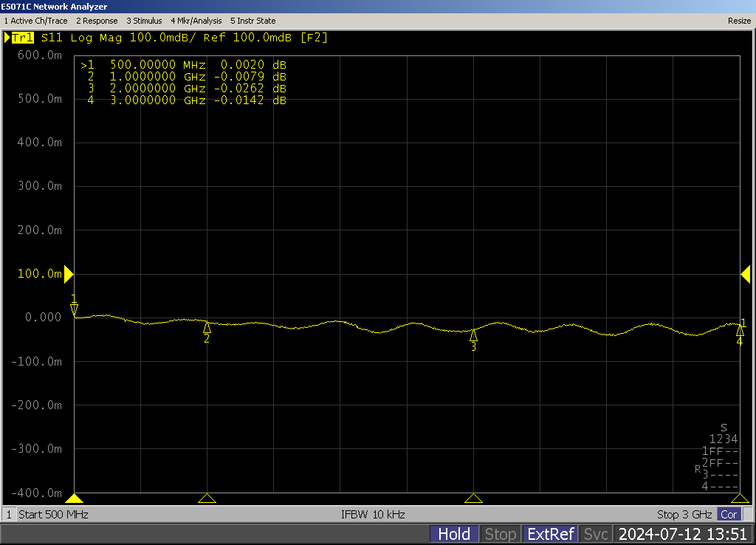Image resolution: width=756 pixels, height=545 pixels.
Task: Click the Resize button
Action: tap(739, 21)
